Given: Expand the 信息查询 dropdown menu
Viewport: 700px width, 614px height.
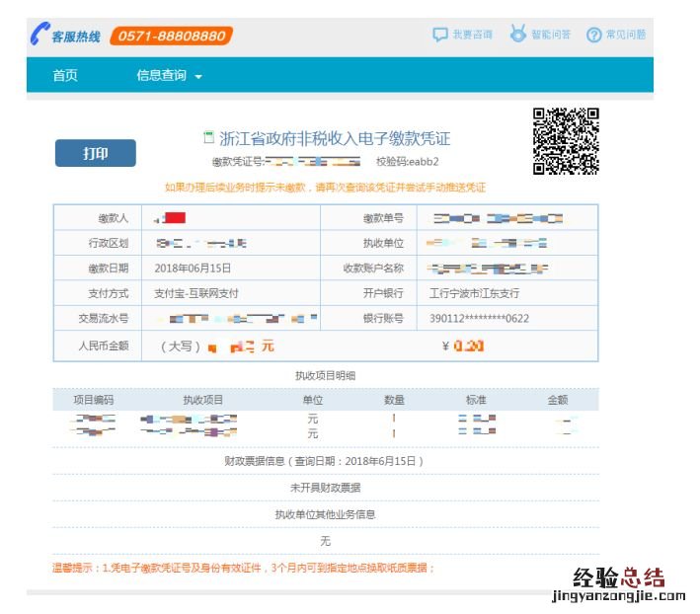Looking at the screenshot, I should [161, 75].
